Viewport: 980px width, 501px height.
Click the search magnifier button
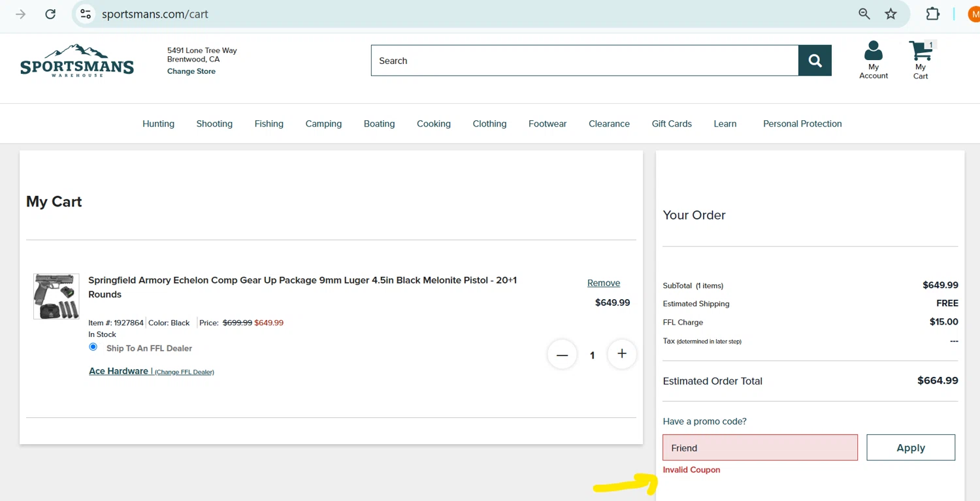click(815, 61)
